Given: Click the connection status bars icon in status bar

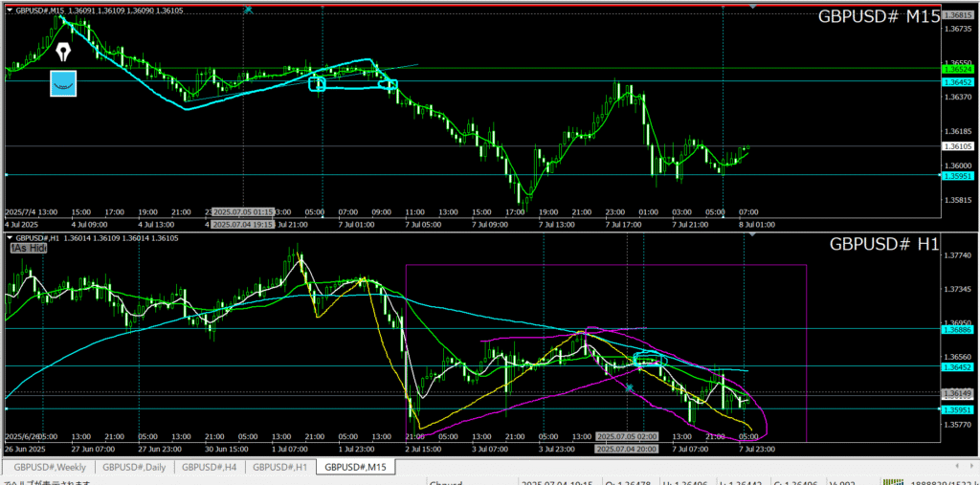Looking at the screenshot, I should point(896,482).
